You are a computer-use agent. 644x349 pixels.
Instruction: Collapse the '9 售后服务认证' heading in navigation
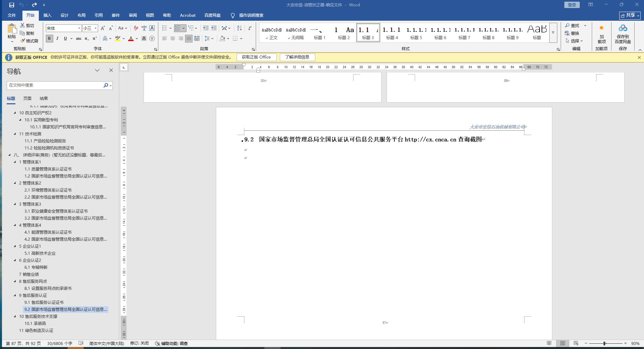click(15, 296)
